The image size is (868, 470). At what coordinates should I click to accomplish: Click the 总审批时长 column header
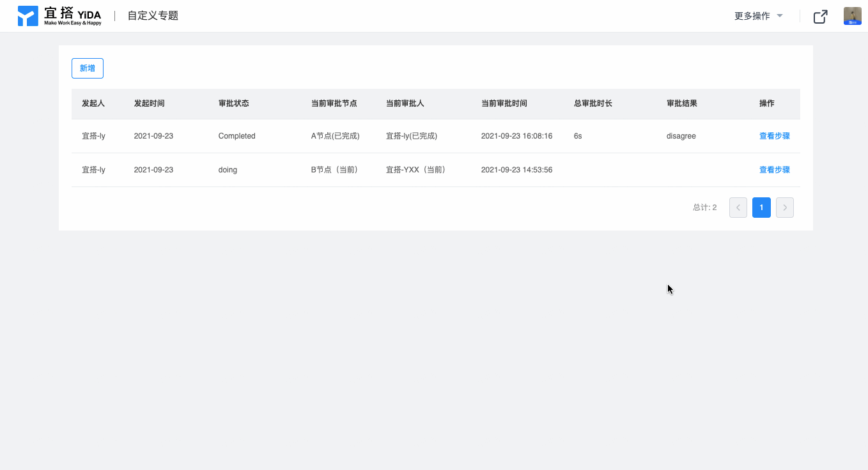pos(593,103)
